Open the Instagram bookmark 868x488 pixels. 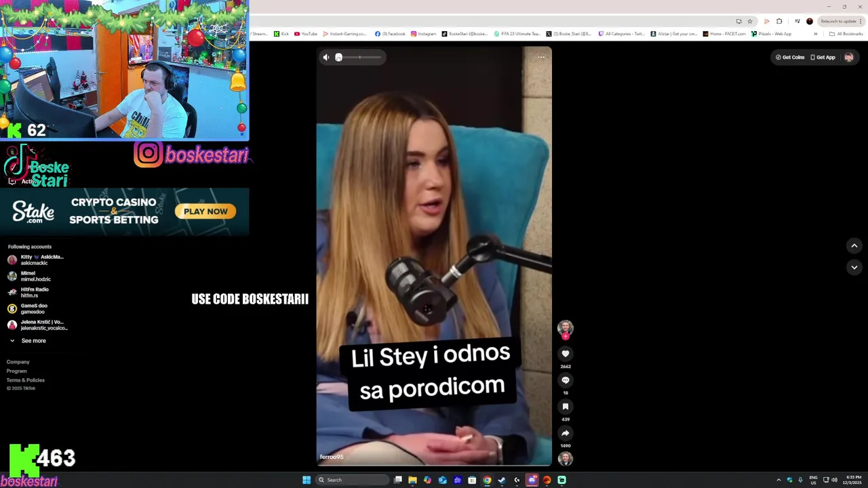[424, 33]
